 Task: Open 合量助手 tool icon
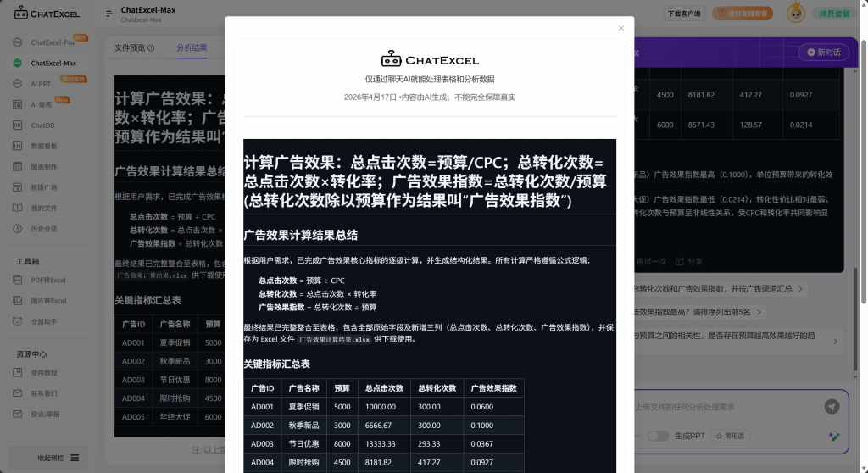click(18, 321)
